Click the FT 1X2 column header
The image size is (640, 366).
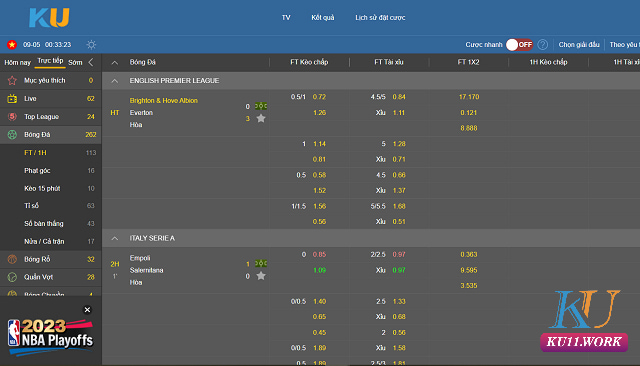click(468, 62)
